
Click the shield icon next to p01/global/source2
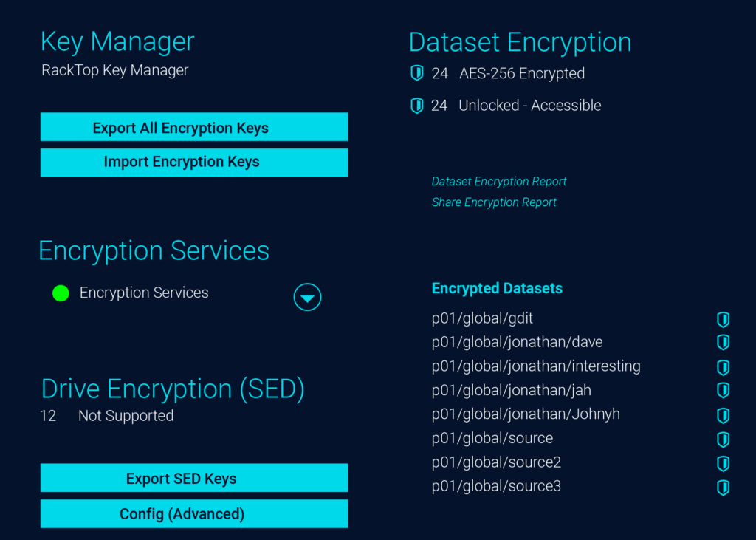(x=723, y=463)
